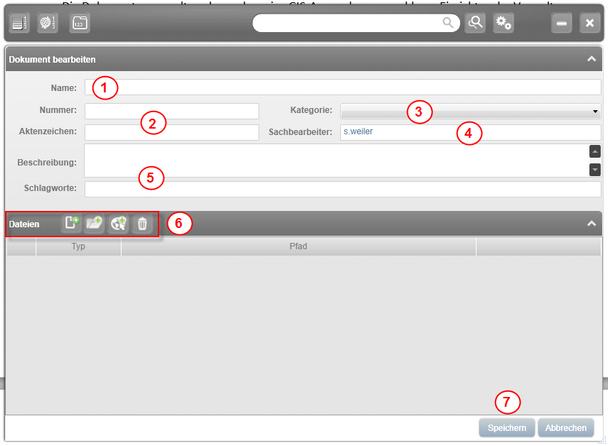Click the Sachbearbeiter field containing s.weiler
The image size is (608, 446).
(470, 132)
